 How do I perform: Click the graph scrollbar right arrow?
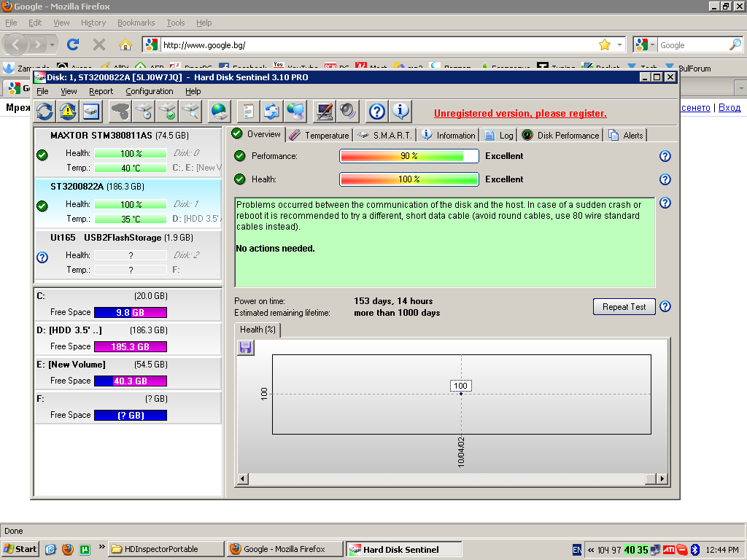click(662, 479)
